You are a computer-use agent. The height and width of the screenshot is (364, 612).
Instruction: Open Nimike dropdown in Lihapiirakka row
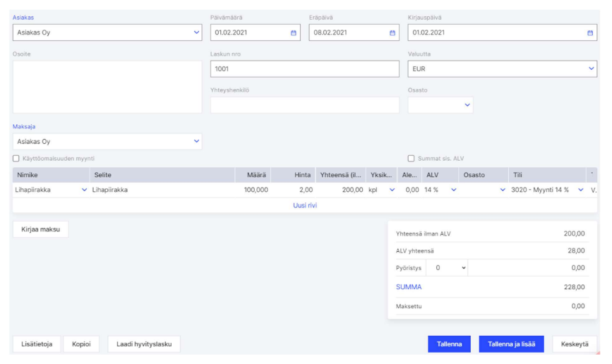(x=85, y=190)
